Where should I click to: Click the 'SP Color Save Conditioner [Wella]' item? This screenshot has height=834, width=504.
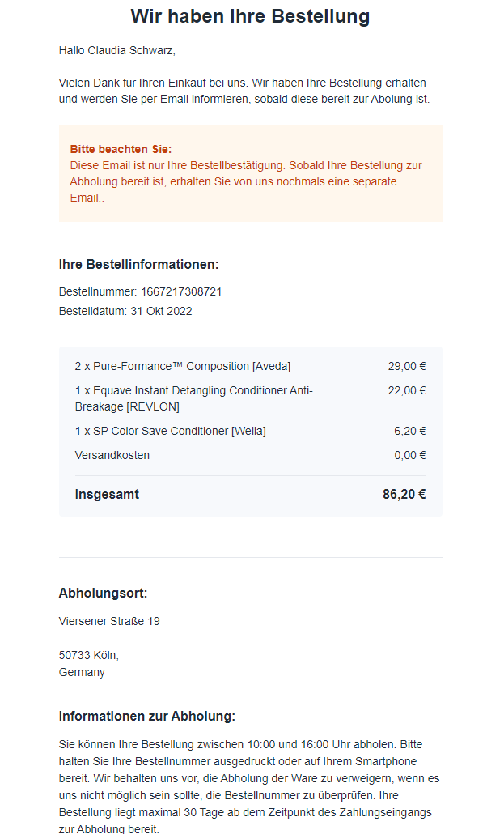[170, 431]
